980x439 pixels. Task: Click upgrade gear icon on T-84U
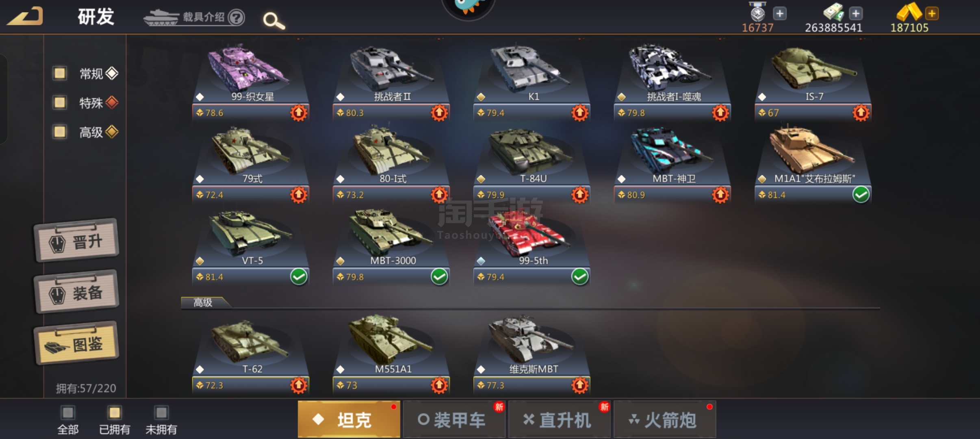tap(580, 195)
